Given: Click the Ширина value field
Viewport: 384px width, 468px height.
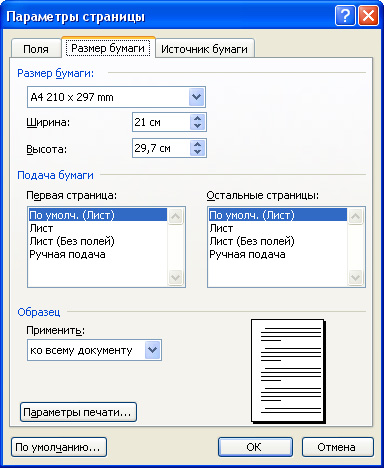Looking at the screenshot, I should pyautogui.click(x=161, y=122).
